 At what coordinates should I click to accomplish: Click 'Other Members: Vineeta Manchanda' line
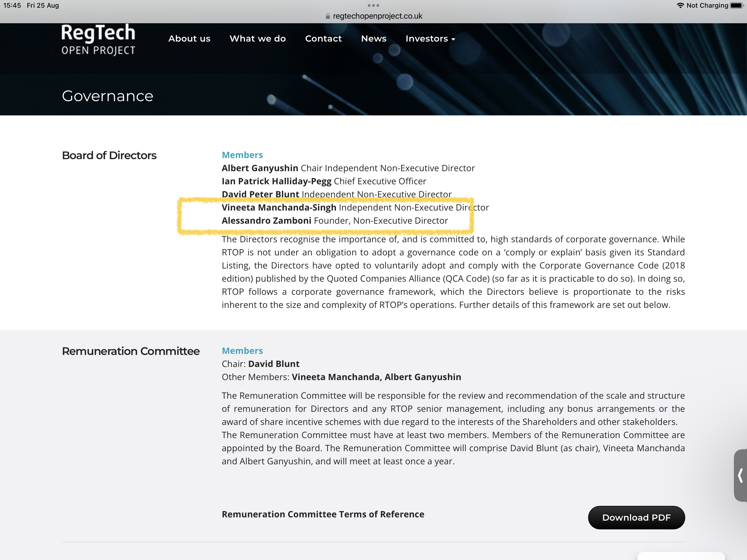click(342, 377)
